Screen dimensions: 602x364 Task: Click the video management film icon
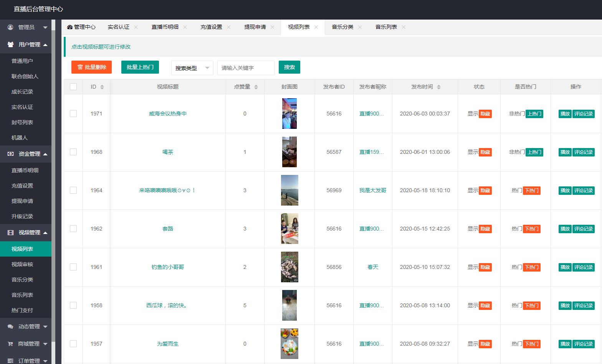pyautogui.click(x=11, y=232)
